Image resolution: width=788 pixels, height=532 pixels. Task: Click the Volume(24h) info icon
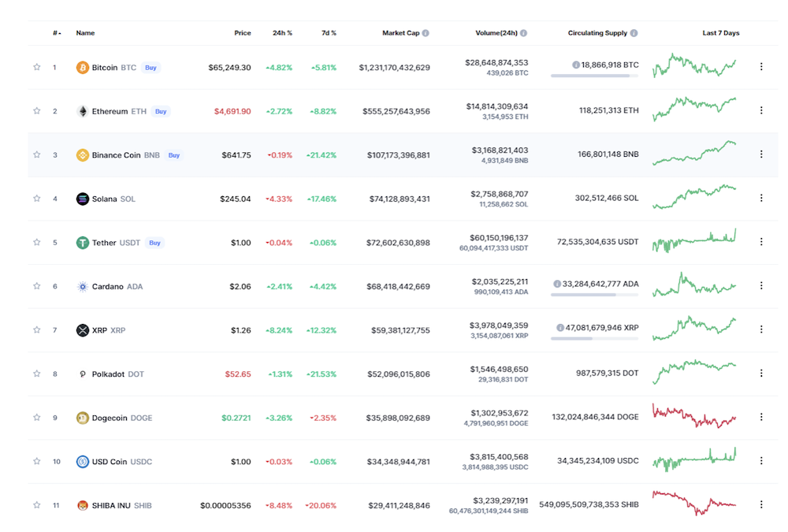coord(524,33)
